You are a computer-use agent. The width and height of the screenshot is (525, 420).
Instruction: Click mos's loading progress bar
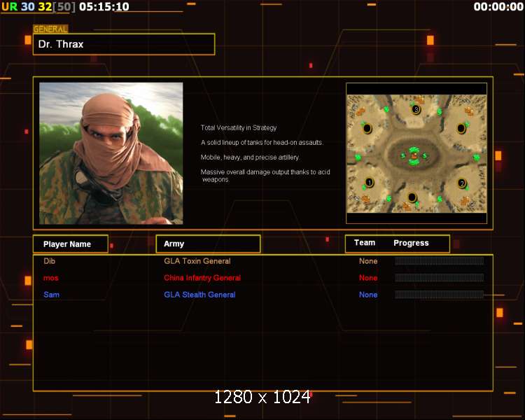(440, 278)
